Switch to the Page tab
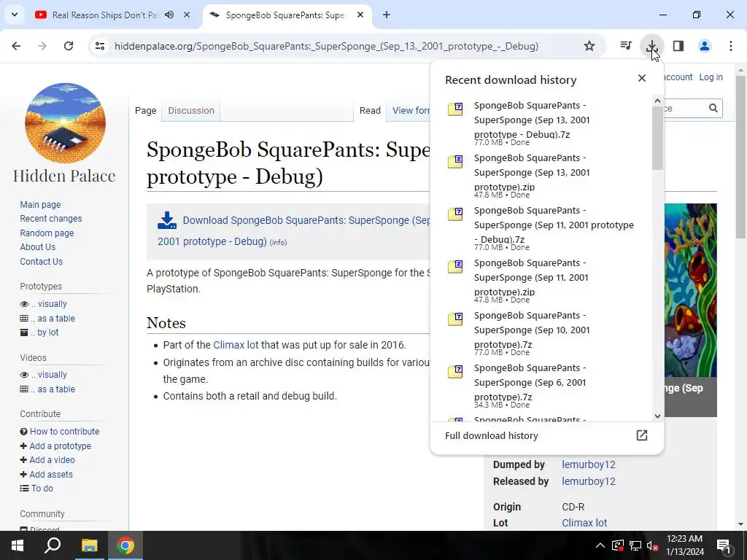Screen dimensions: 747x560 click(x=145, y=111)
